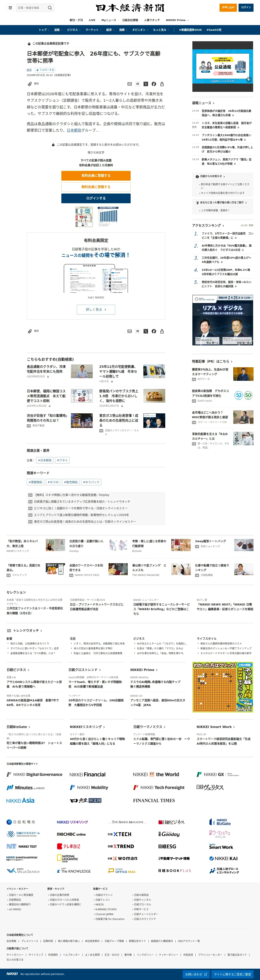Expand the マーケット navigation dropdown

(x=93, y=30)
